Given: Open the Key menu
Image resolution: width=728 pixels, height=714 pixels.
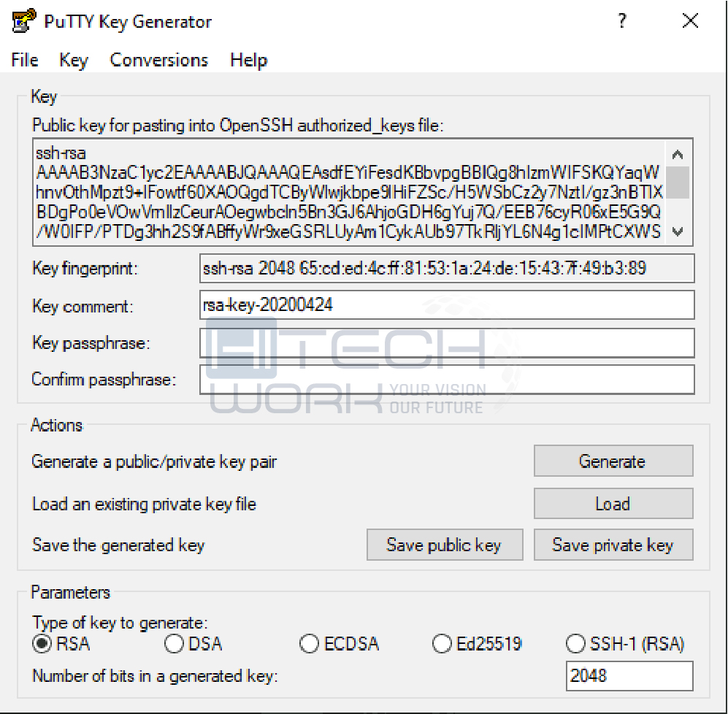Looking at the screenshot, I should (73, 60).
